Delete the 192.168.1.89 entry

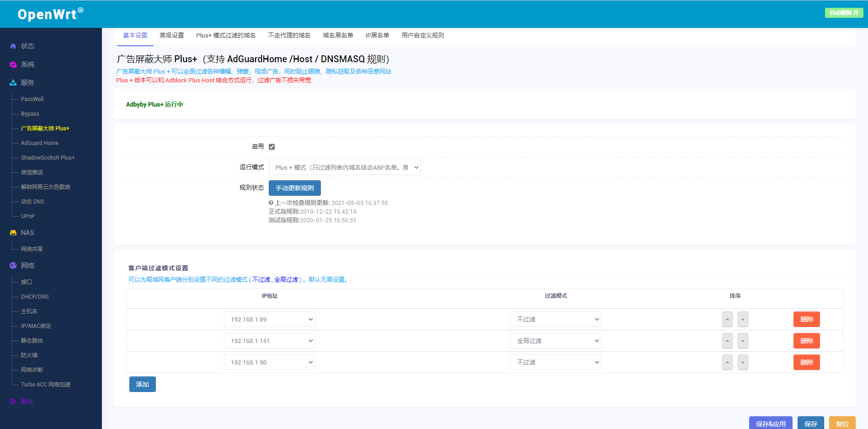coord(807,319)
